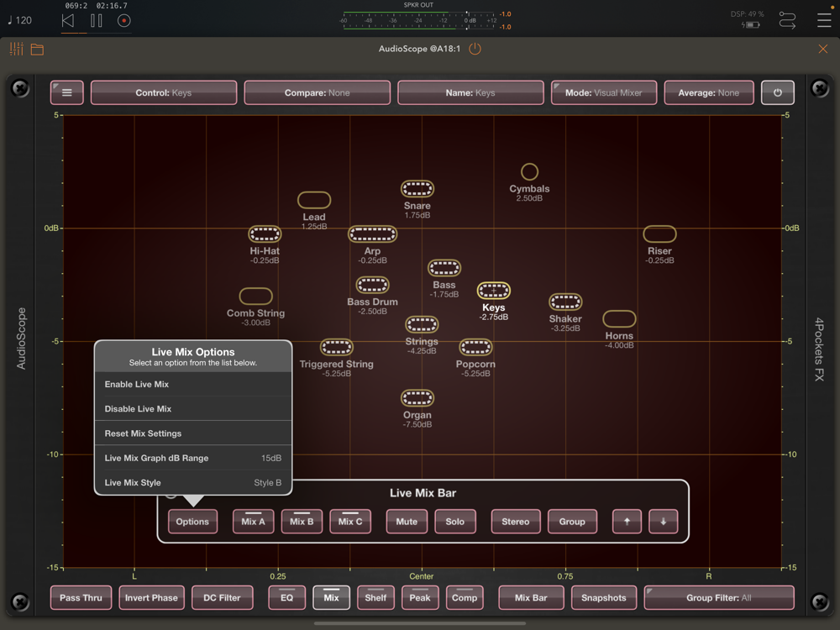840x630 pixels.
Task: Select the Strings track node
Action: 422,324
